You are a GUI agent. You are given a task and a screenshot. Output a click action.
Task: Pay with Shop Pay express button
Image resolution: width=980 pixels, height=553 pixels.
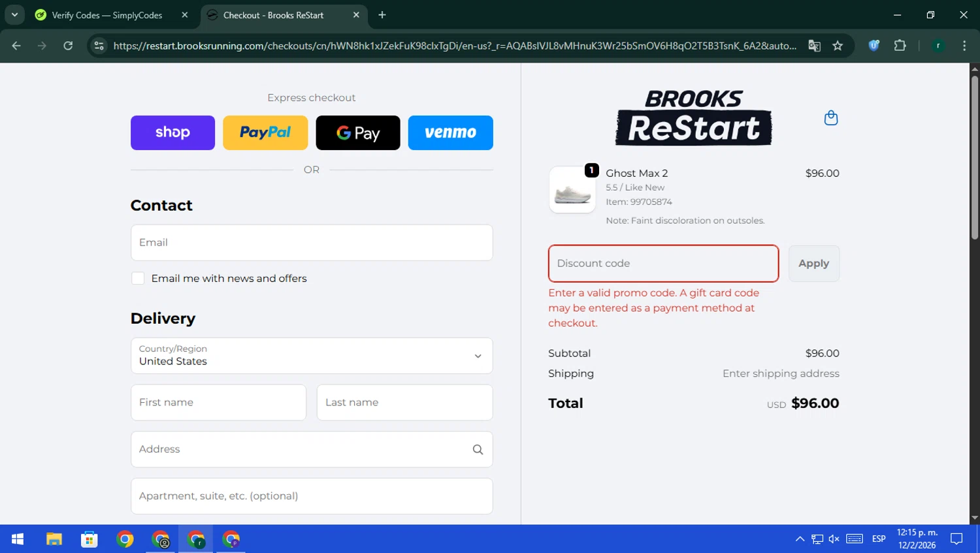[172, 133]
